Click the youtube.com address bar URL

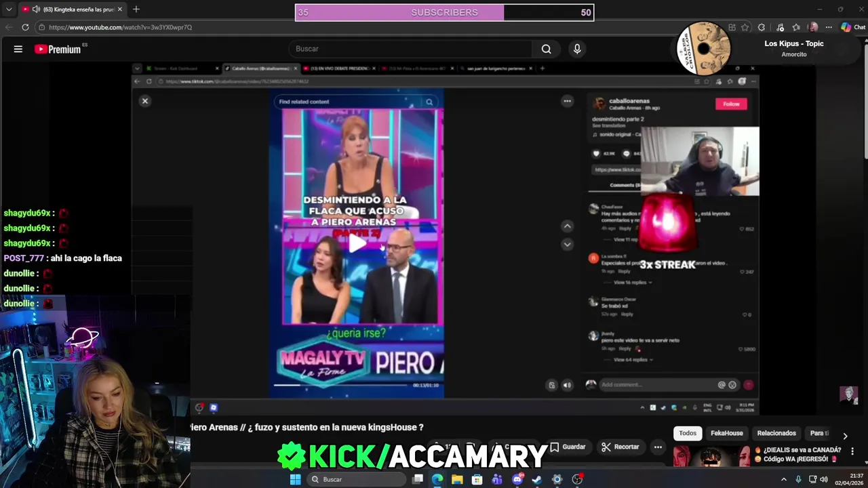coord(121,27)
